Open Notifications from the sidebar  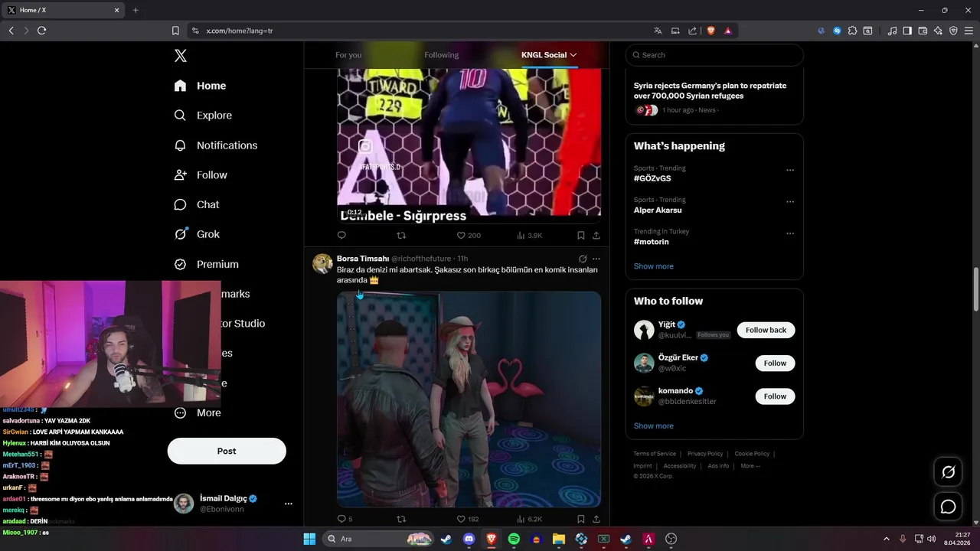point(215,145)
